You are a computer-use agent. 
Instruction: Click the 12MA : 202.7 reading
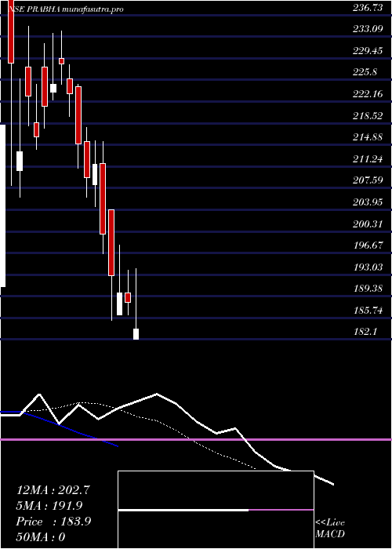tap(53, 490)
